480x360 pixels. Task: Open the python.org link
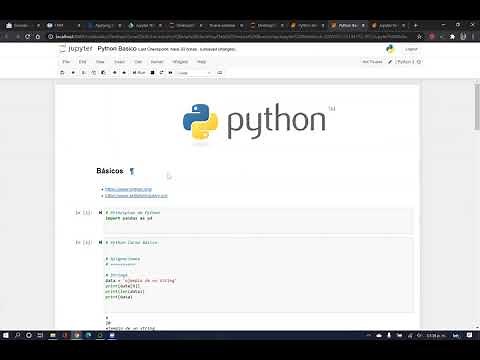[128, 189]
